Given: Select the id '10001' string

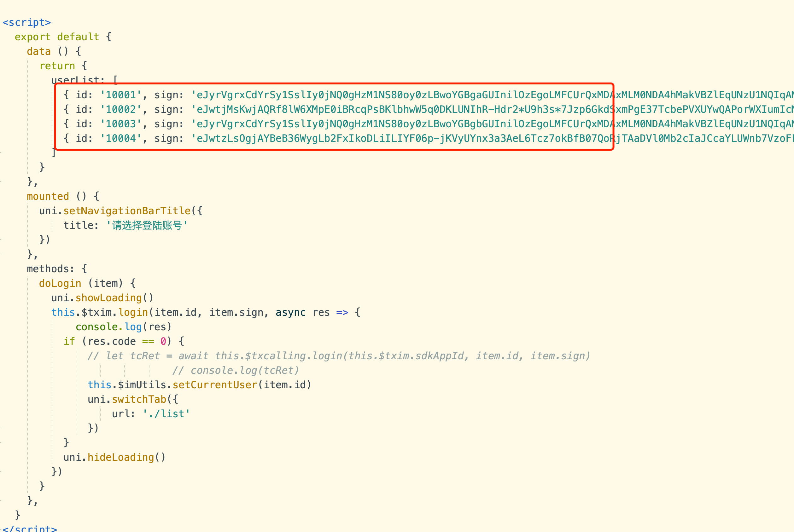Looking at the screenshot, I should [121, 95].
